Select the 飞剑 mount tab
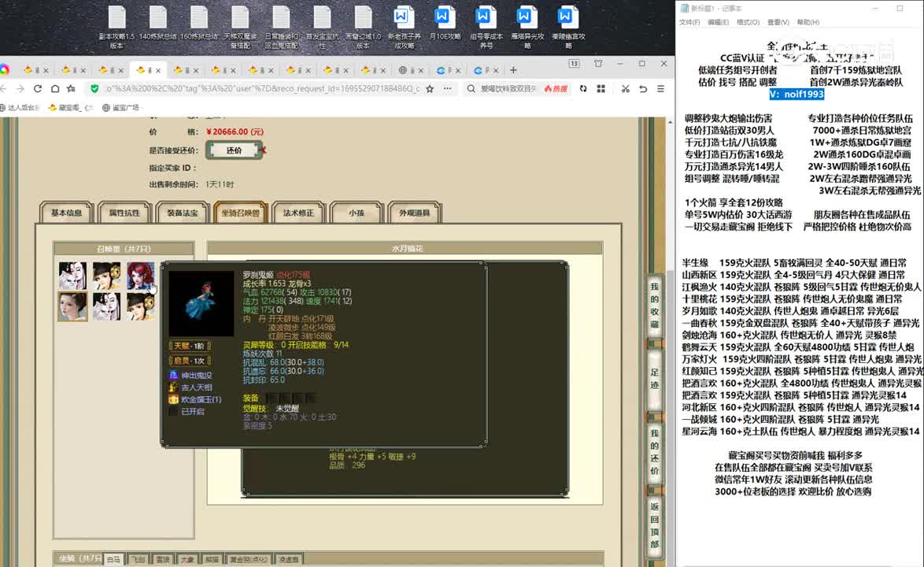 [x=138, y=559]
